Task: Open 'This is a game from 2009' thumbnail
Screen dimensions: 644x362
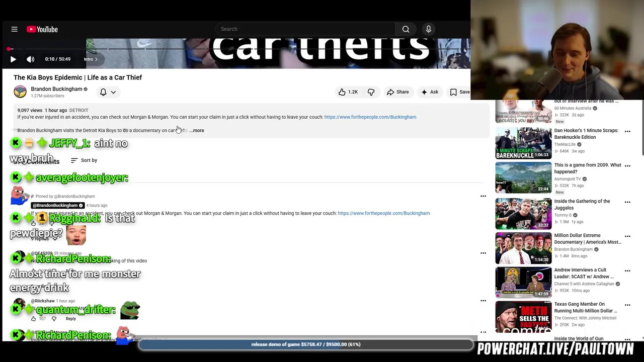Action: click(x=523, y=177)
